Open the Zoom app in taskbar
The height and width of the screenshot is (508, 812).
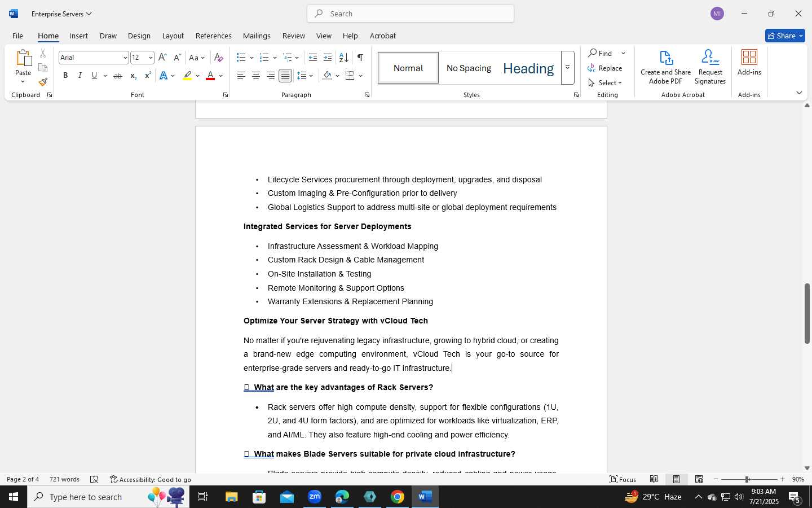click(315, 497)
